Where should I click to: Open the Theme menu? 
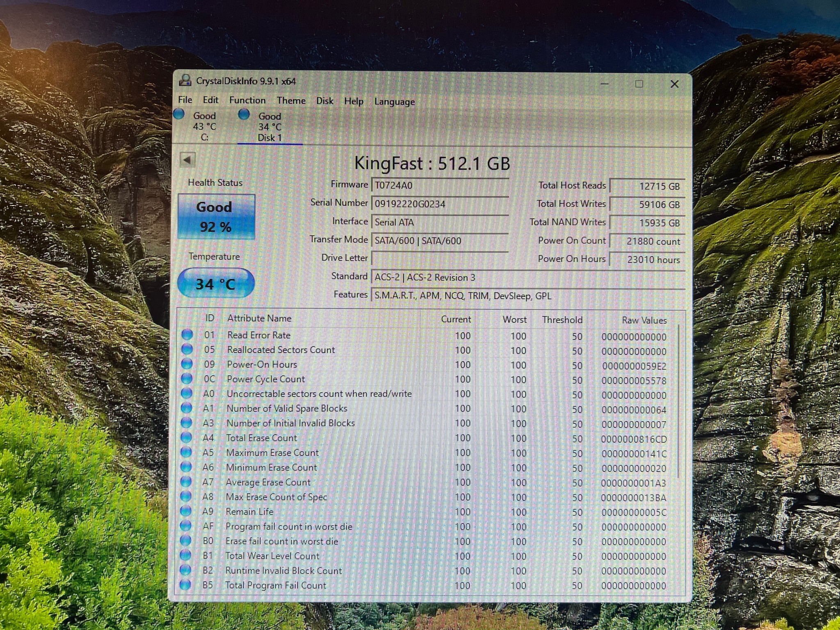[291, 100]
